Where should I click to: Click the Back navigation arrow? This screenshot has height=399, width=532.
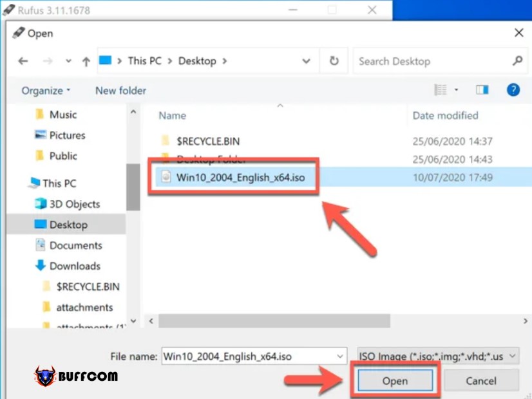pos(23,61)
